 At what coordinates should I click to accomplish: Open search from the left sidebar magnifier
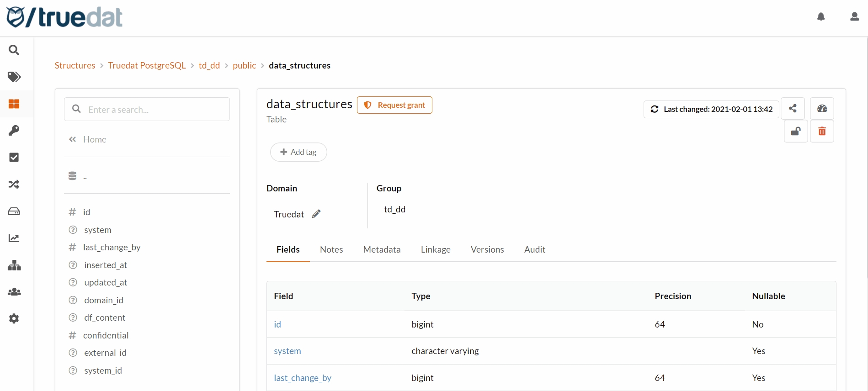[x=14, y=50]
